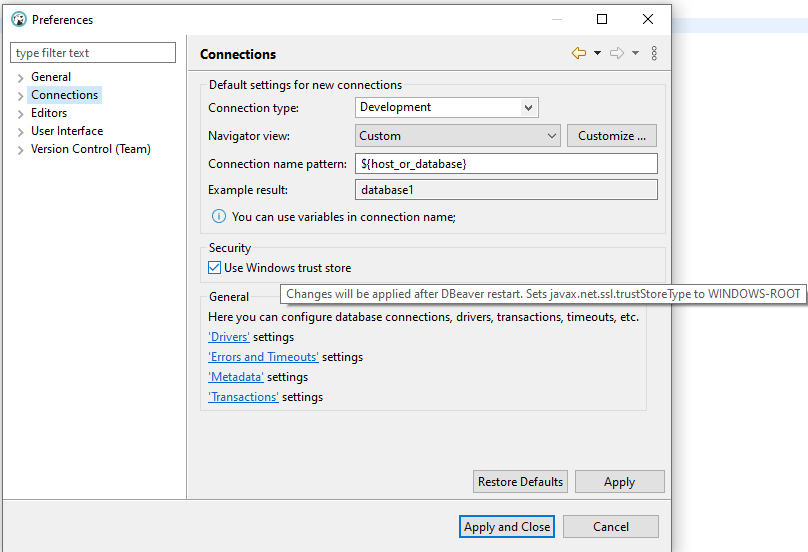
Task: Toggle Use Windows trust store checkbox
Action: 214,267
